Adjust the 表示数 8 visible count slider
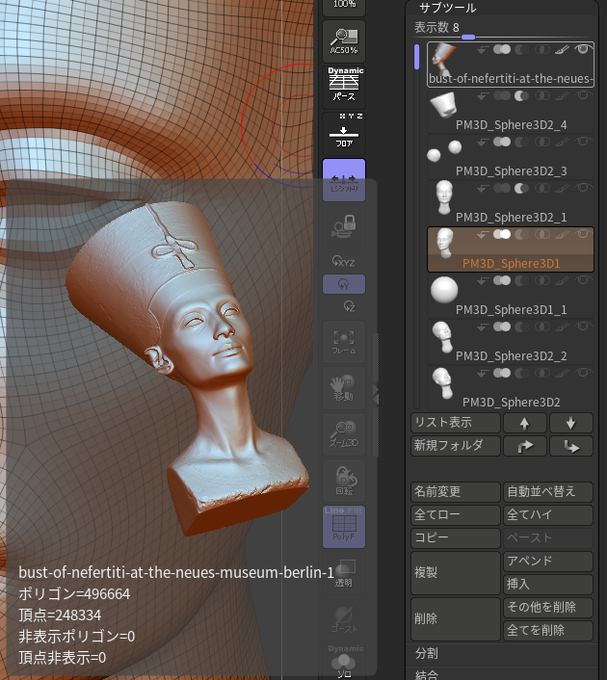 (x=503, y=28)
